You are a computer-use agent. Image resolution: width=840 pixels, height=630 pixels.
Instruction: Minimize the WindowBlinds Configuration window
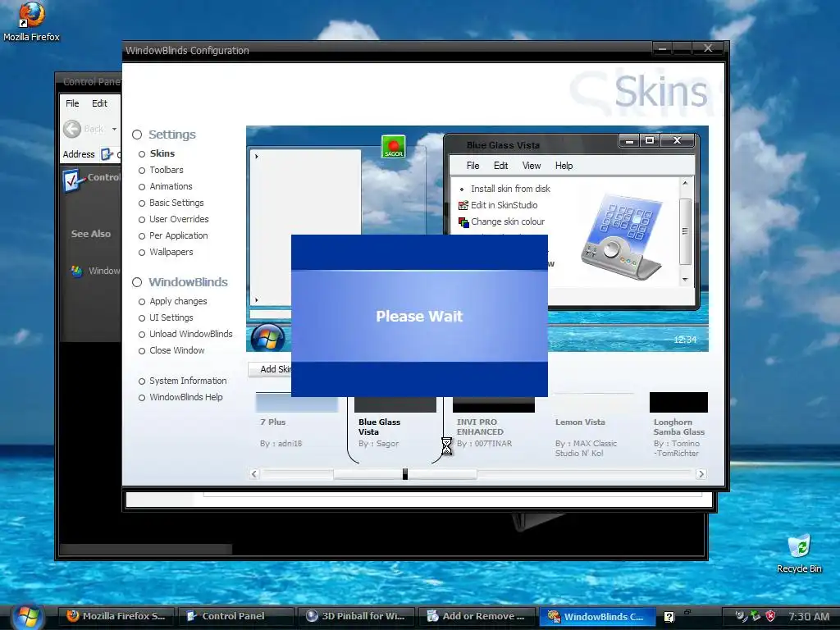point(662,48)
